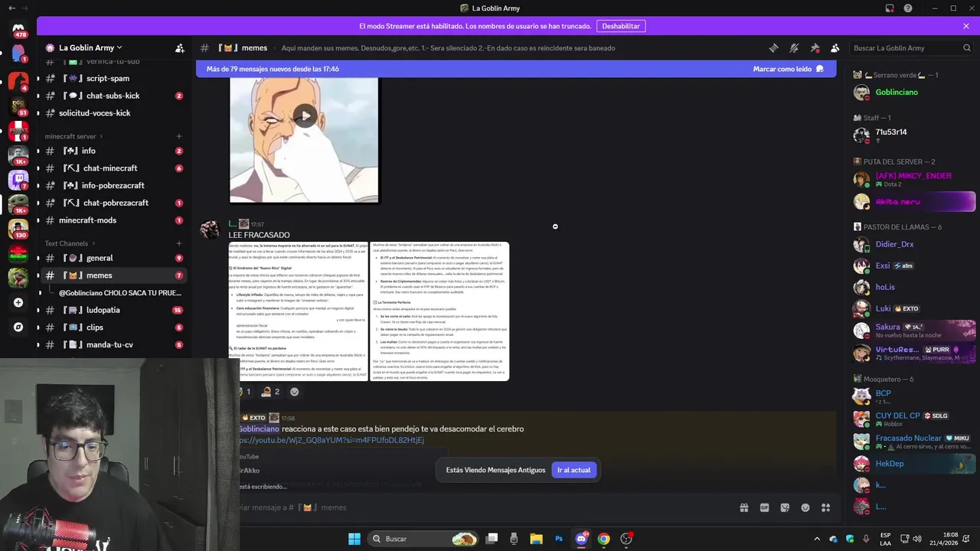Viewport: 980px width, 551px height.
Task: Open the Twitch-logo server icon
Action: [18, 179]
